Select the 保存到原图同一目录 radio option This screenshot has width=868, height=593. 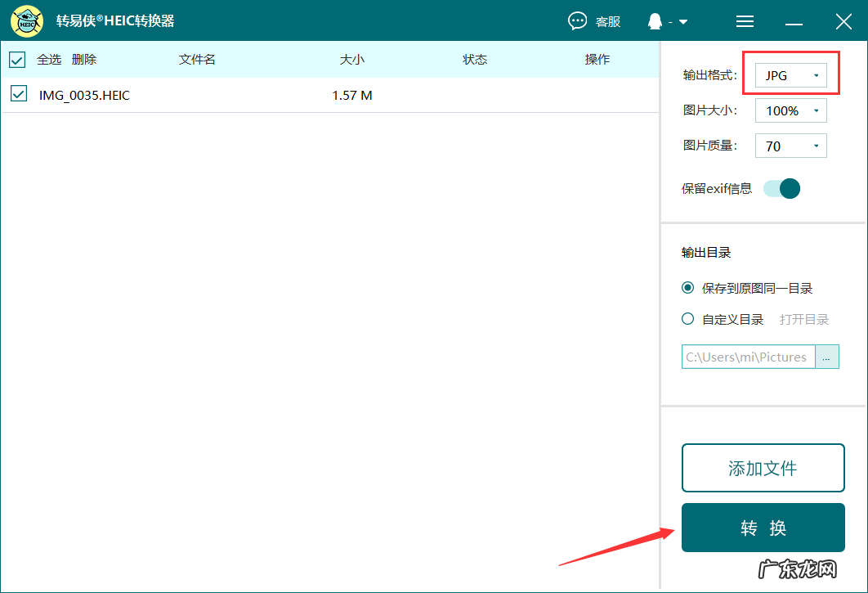coord(687,288)
